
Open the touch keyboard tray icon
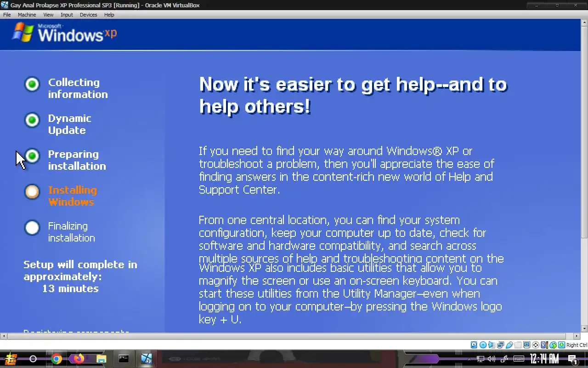pos(519,359)
